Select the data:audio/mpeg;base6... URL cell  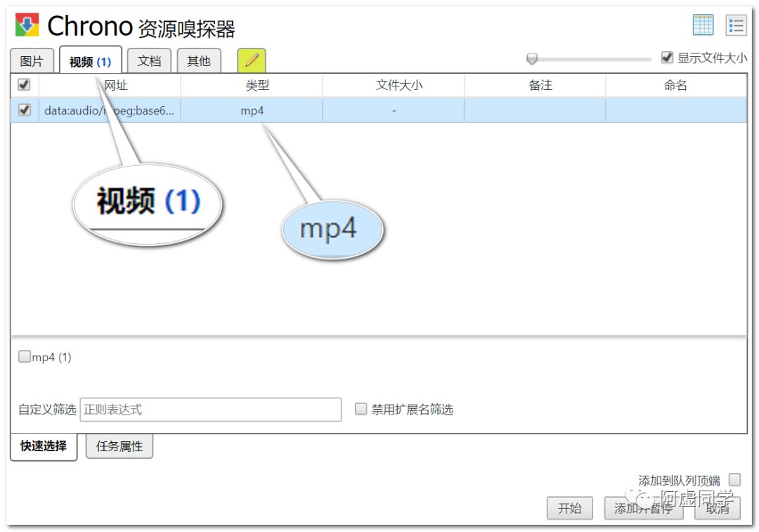pyautogui.click(x=110, y=110)
